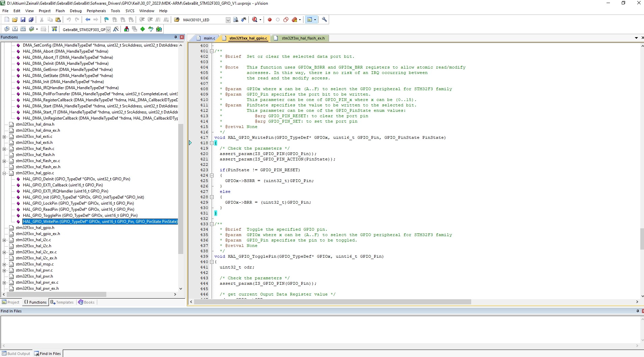Open the GebraBit_STM32F303 target dropdown
The height and width of the screenshot is (357, 644).
point(108,29)
